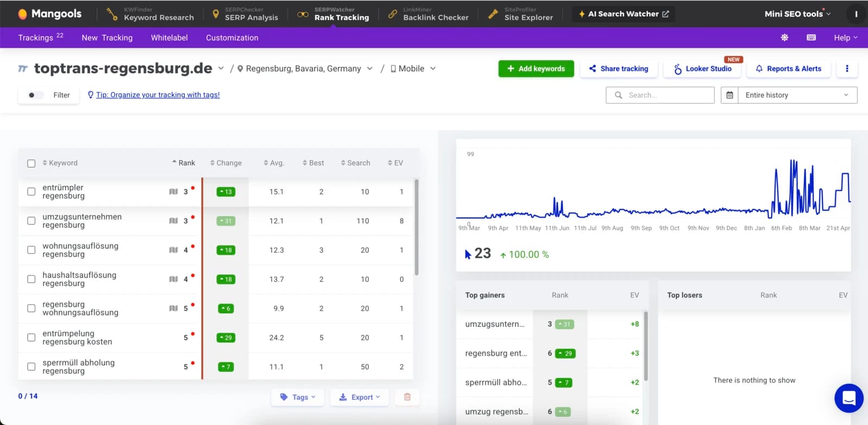Expand the Help menu
Screen dimensions: 868x425
tap(846, 38)
